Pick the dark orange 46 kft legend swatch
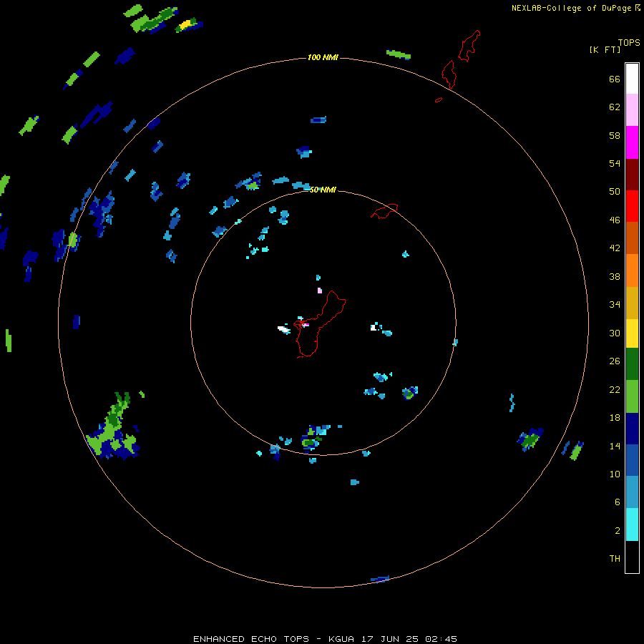 pos(632,238)
